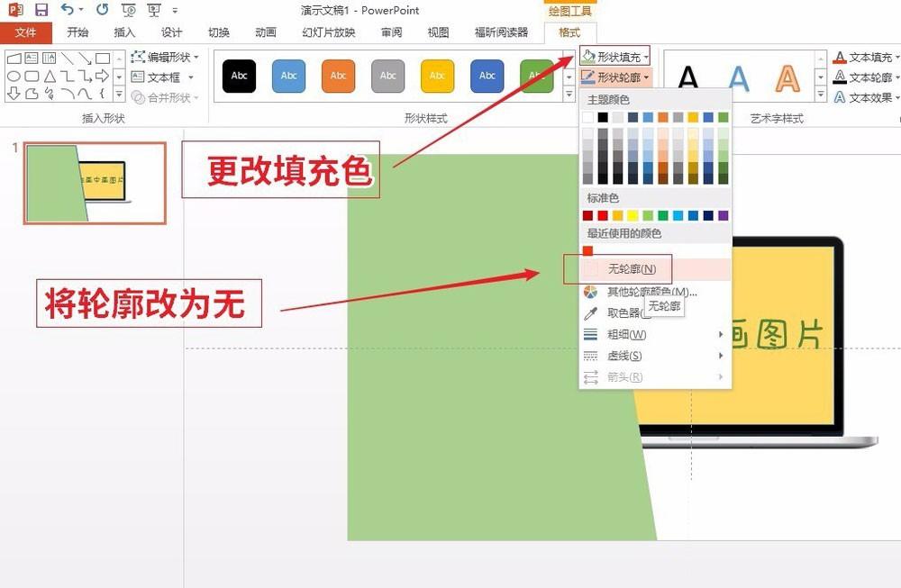
Task: Apply the yellow Abc shape style preset
Action: [x=437, y=77]
